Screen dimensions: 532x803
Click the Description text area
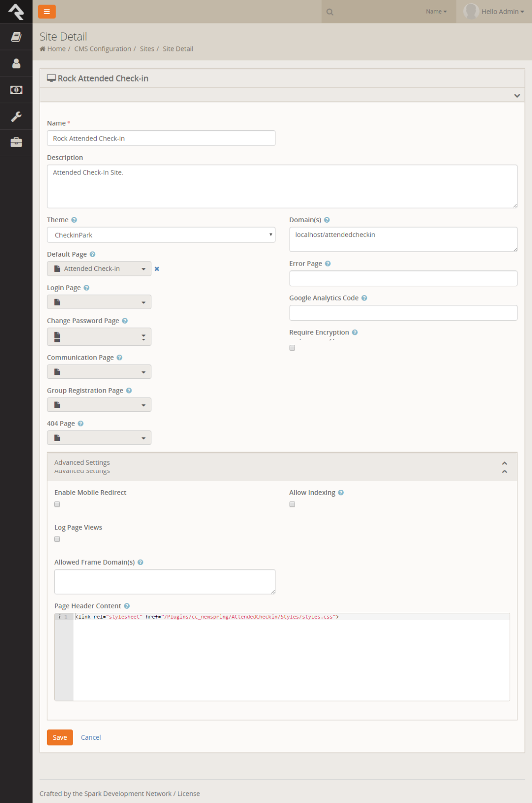point(282,186)
